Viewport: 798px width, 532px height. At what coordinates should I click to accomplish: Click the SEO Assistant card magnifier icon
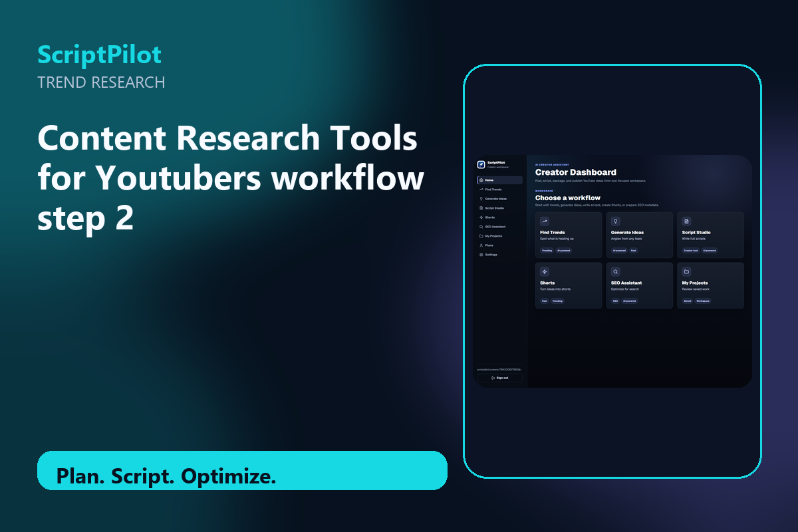(x=616, y=271)
